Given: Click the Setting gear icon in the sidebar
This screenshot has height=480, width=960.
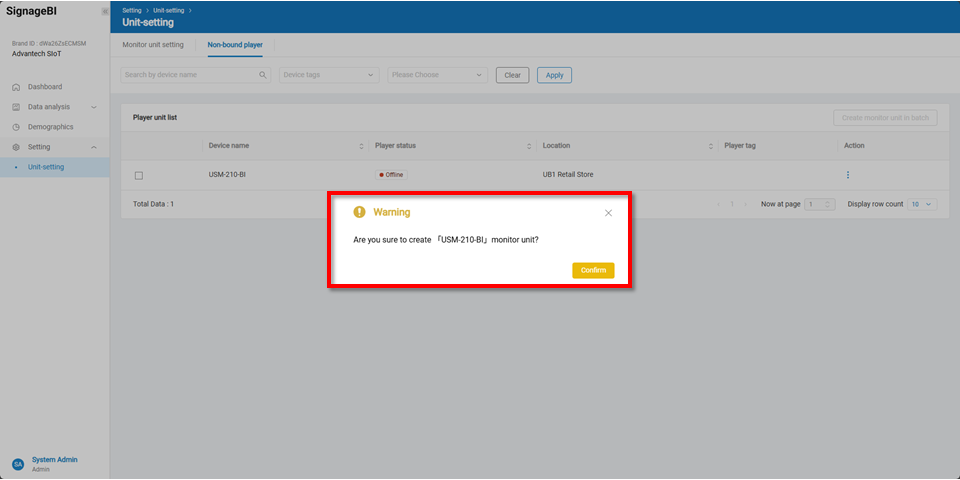Looking at the screenshot, I should pyautogui.click(x=16, y=147).
